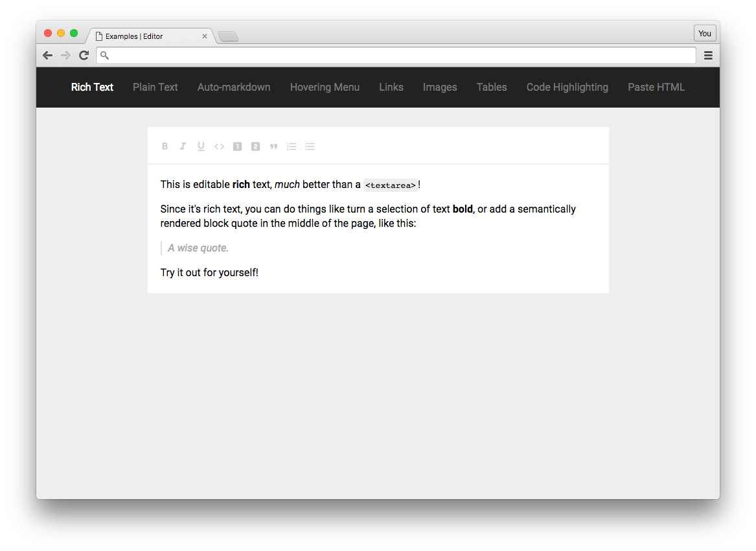Click the <textarea> inline code text
756x551 pixels.
pyautogui.click(x=391, y=185)
